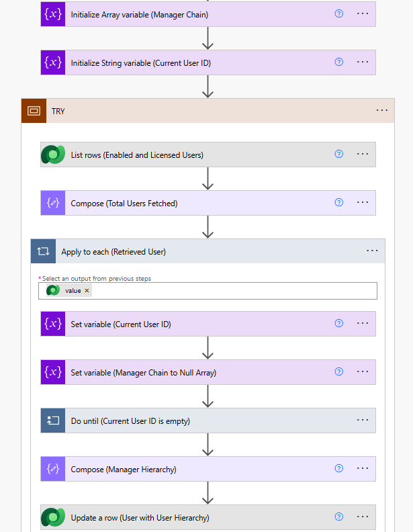Click the Apply to each loop icon
The width and height of the screenshot is (413, 532).
[x=44, y=251]
